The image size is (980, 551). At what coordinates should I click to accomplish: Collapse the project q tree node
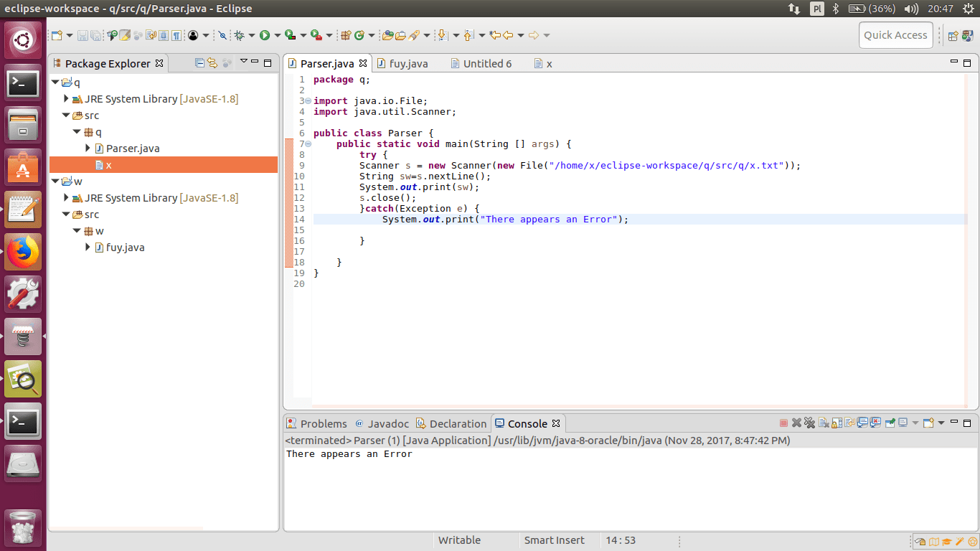tap(55, 83)
